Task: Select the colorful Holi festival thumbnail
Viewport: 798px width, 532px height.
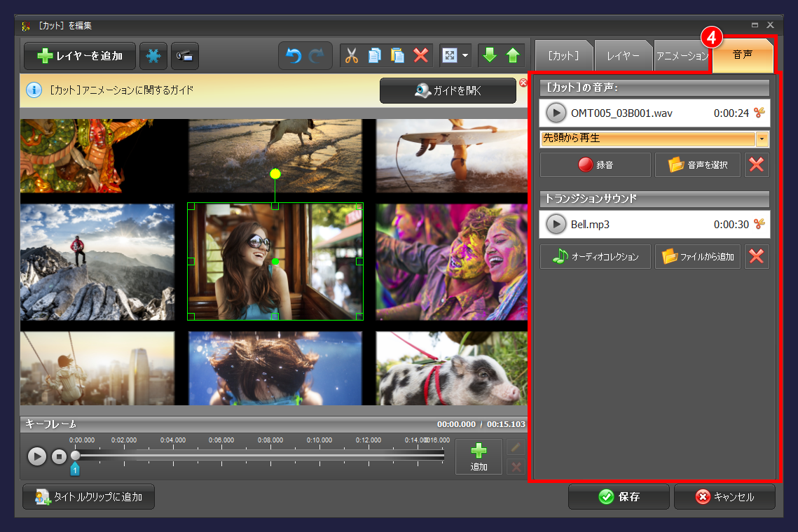Action: point(451,262)
